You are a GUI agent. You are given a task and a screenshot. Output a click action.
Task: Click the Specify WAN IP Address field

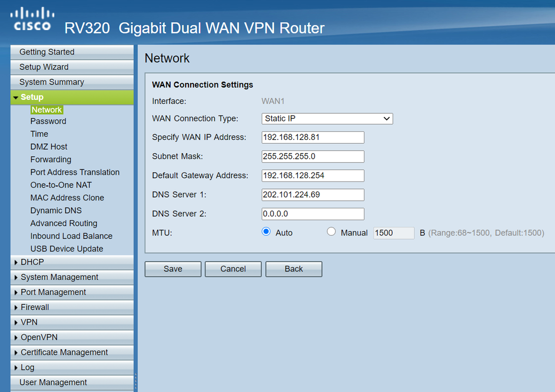pyautogui.click(x=313, y=137)
